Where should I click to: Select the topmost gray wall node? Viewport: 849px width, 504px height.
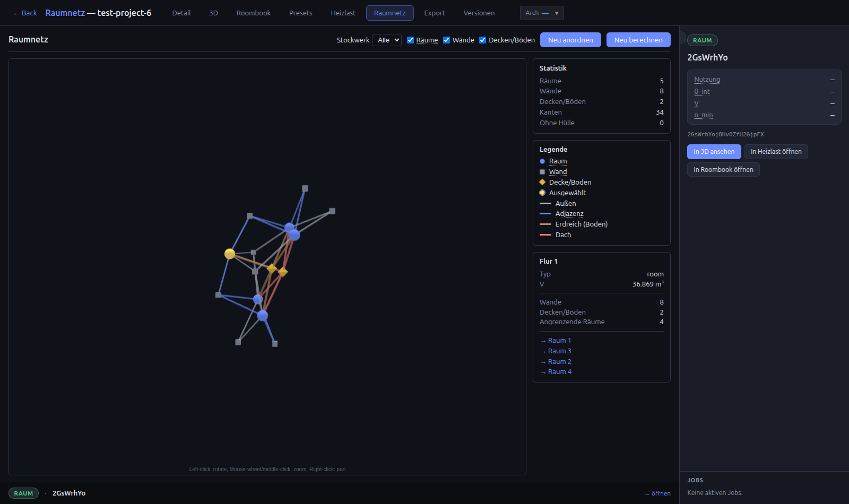point(305,188)
